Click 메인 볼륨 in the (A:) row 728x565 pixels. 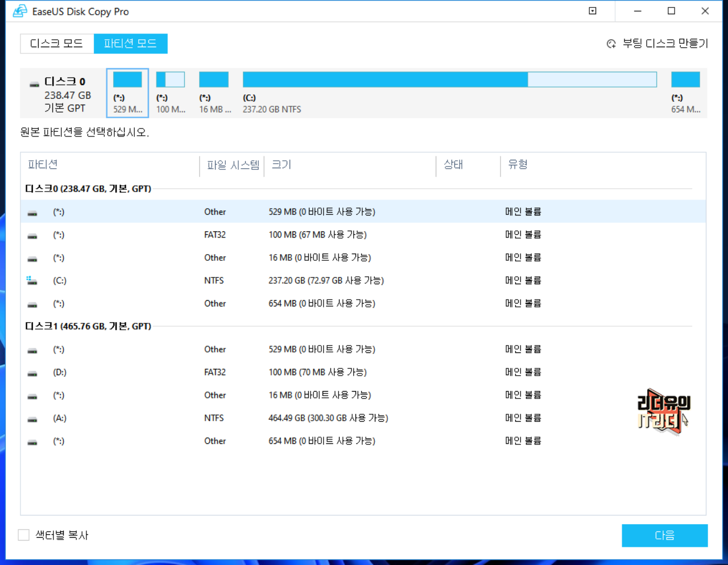[x=523, y=418]
